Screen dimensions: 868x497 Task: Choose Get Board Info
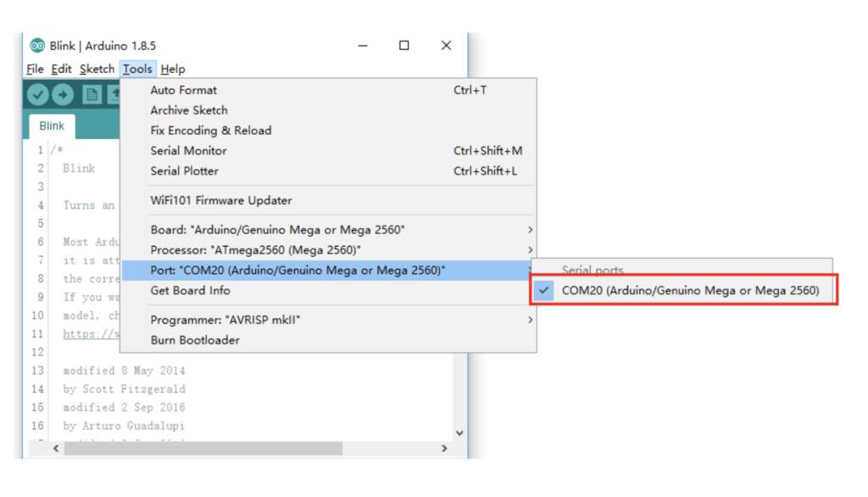tap(329, 290)
